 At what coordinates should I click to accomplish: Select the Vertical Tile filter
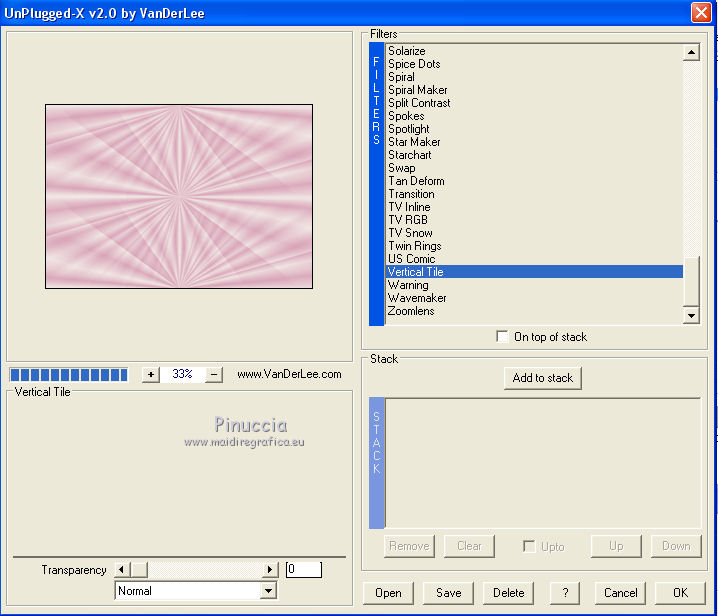534,272
